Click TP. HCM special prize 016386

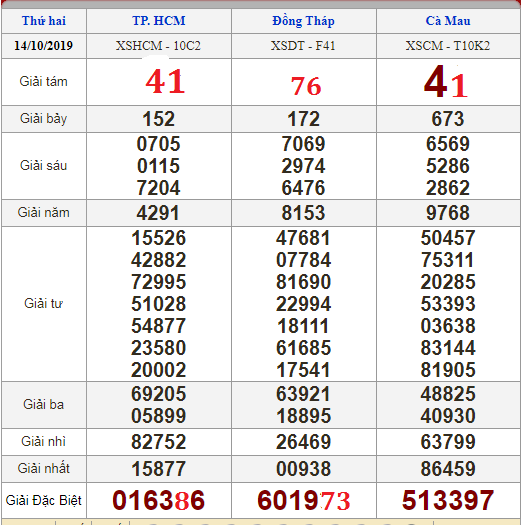tap(158, 500)
